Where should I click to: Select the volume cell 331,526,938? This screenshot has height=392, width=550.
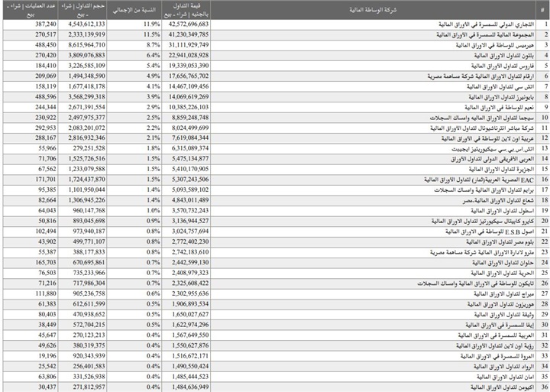click(82, 376)
